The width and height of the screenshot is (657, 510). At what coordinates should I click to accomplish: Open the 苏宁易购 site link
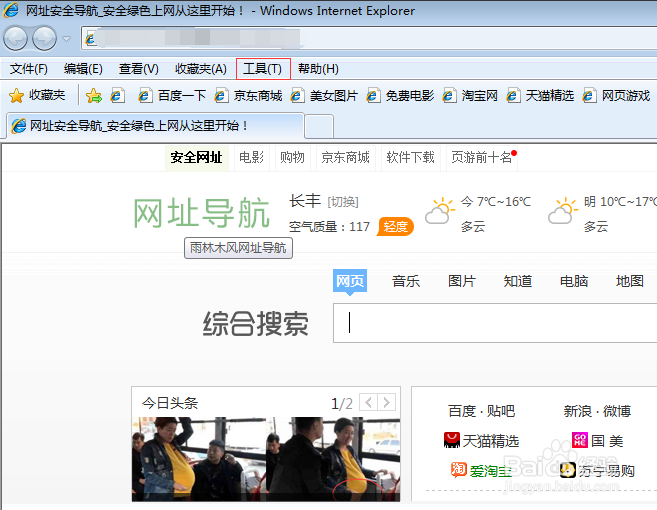607,471
